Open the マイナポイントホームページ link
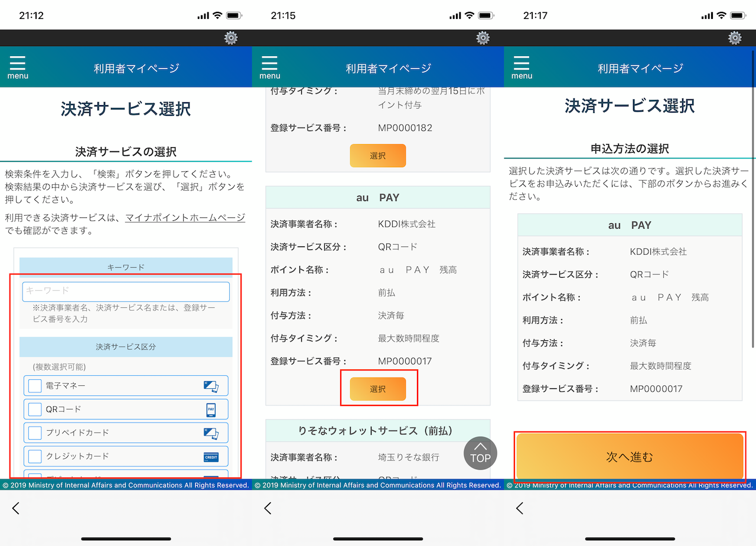Image resolution: width=756 pixels, height=546 pixels. [185, 218]
